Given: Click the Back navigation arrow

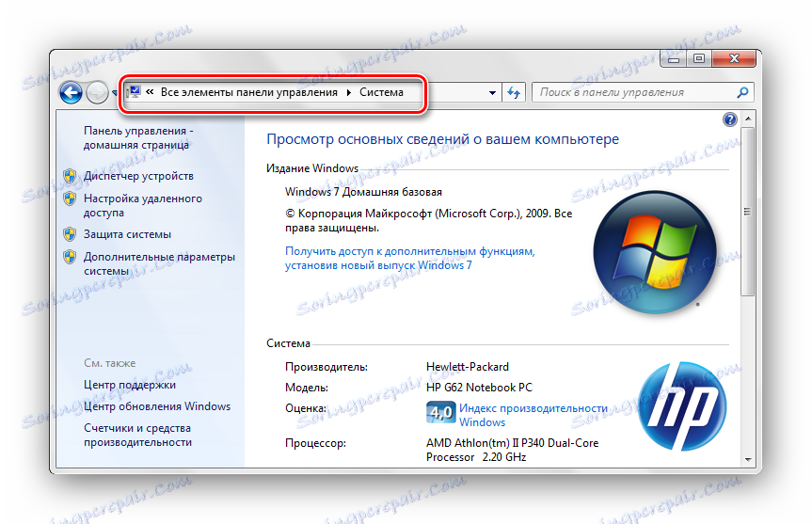Looking at the screenshot, I should coord(71,93).
